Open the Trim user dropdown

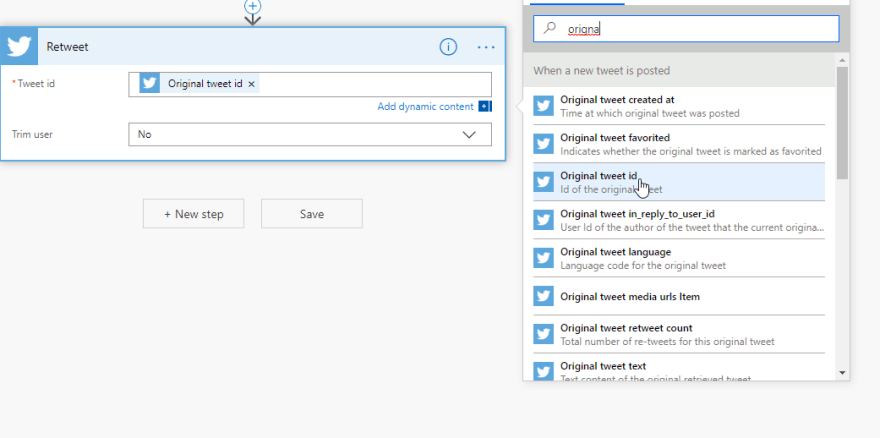pyautogui.click(x=310, y=135)
